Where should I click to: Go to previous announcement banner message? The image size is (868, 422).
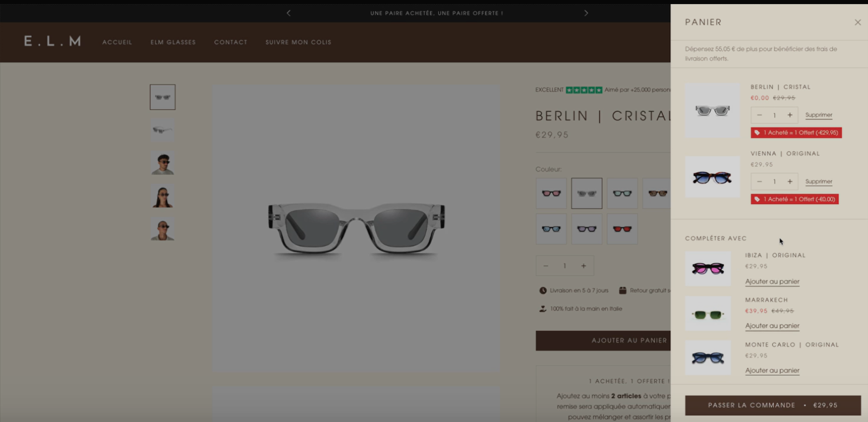289,13
